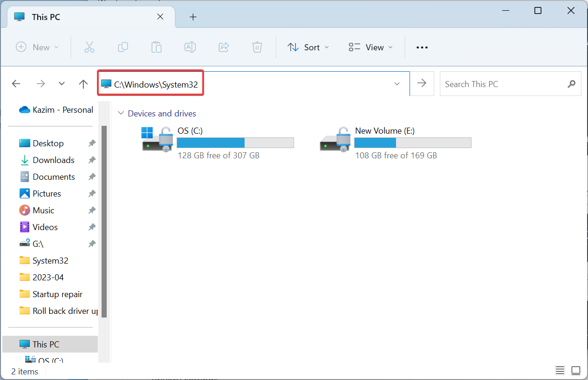Go forward with the right arrow
Screen dimensions: 588x380
pyautogui.click(x=41, y=84)
